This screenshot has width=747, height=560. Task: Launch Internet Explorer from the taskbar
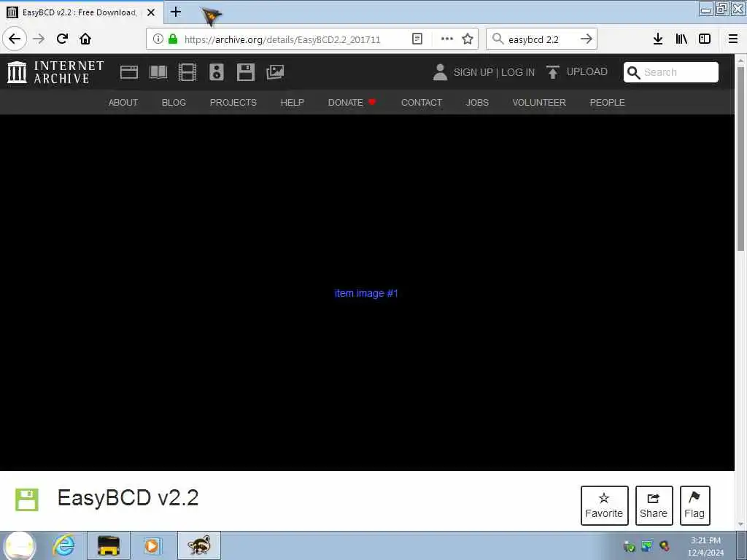64,545
